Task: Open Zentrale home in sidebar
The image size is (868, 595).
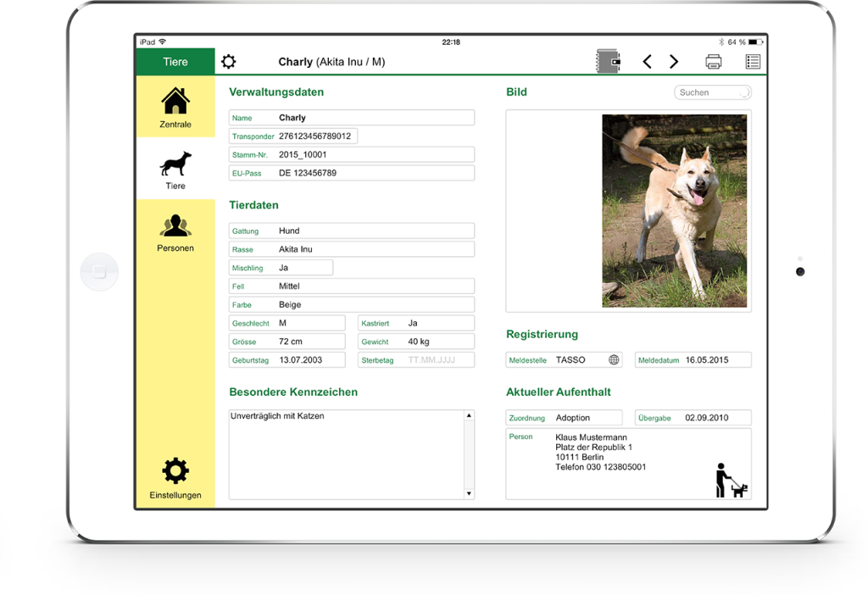Action: click(x=175, y=107)
